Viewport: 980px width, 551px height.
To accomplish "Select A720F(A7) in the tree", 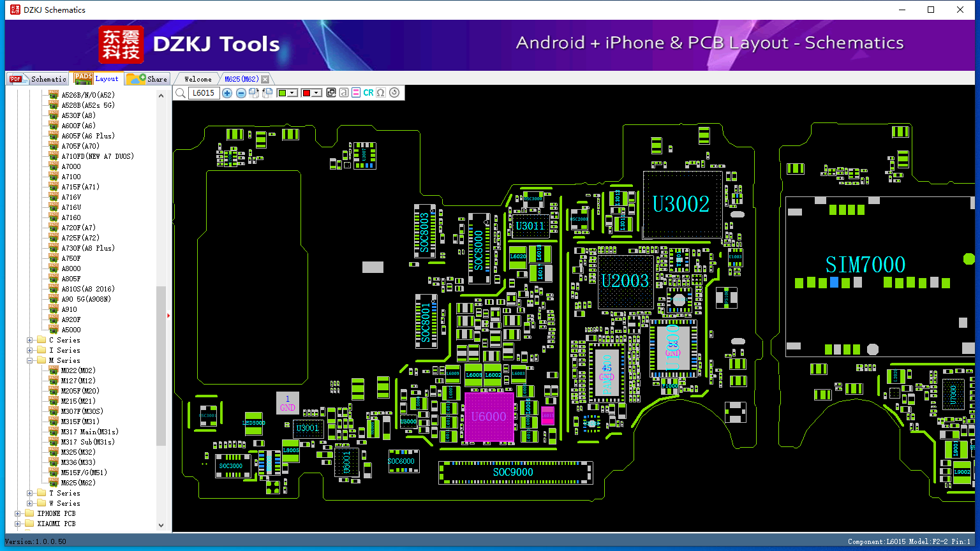I will pos(78,228).
